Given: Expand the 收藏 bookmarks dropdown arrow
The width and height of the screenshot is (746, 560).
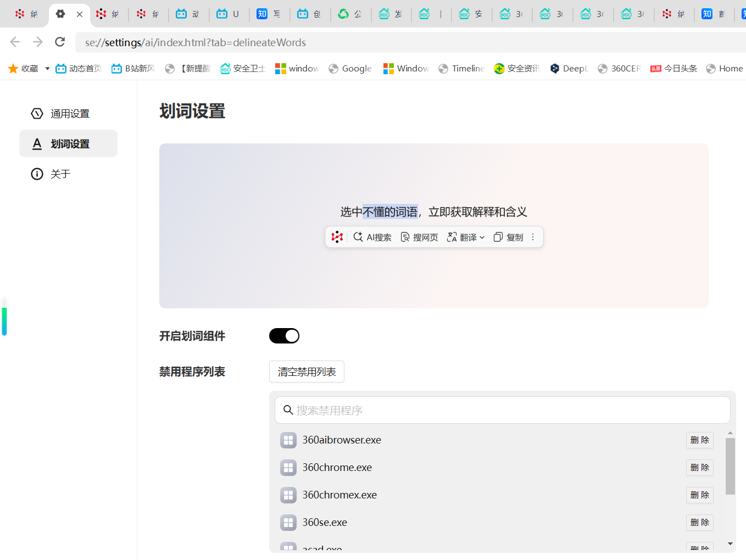Looking at the screenshot, I should click(x=47, y=68).
